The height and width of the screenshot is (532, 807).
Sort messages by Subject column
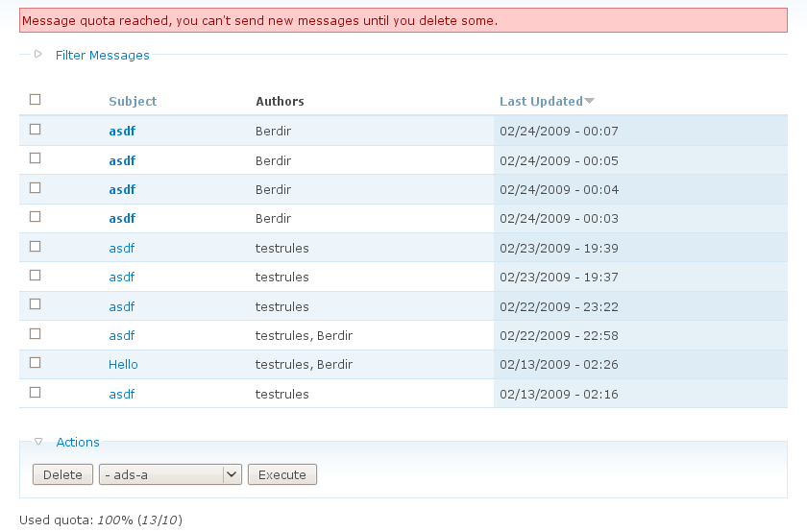click(x=133, y=101)
